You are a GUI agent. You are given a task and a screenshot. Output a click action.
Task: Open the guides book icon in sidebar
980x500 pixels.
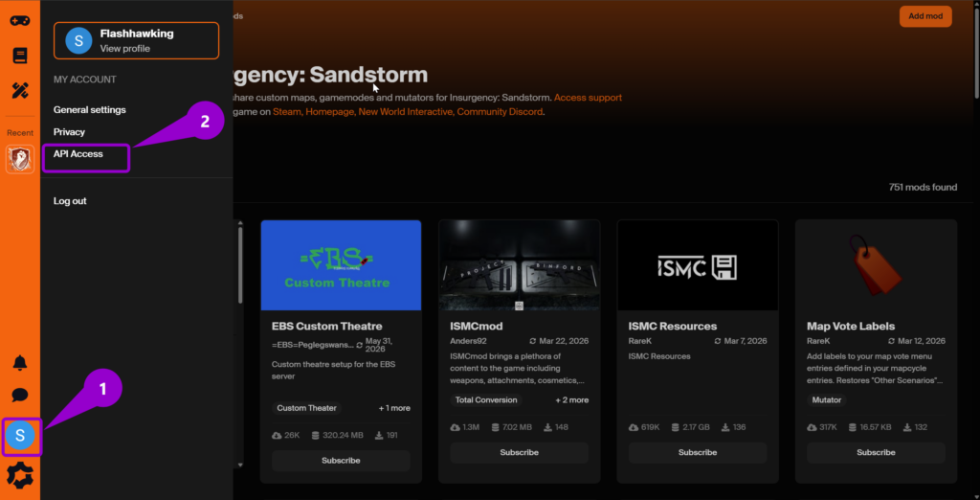tap(20, 56)
